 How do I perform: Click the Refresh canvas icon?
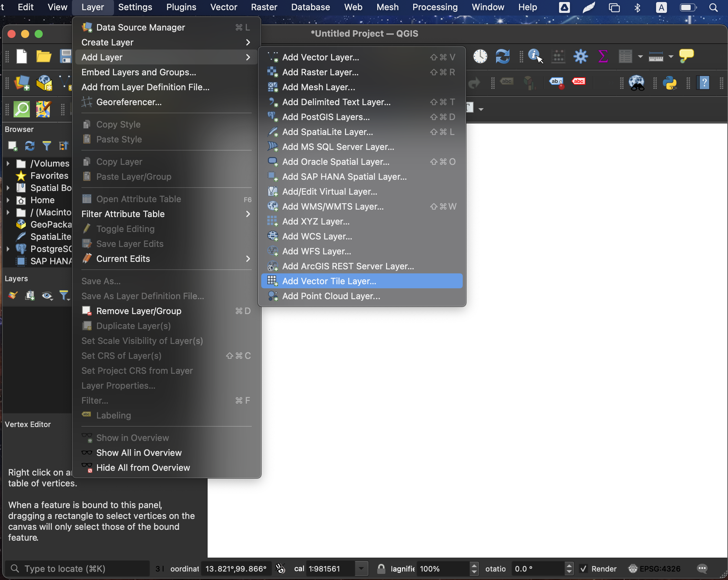coord(502,56)
